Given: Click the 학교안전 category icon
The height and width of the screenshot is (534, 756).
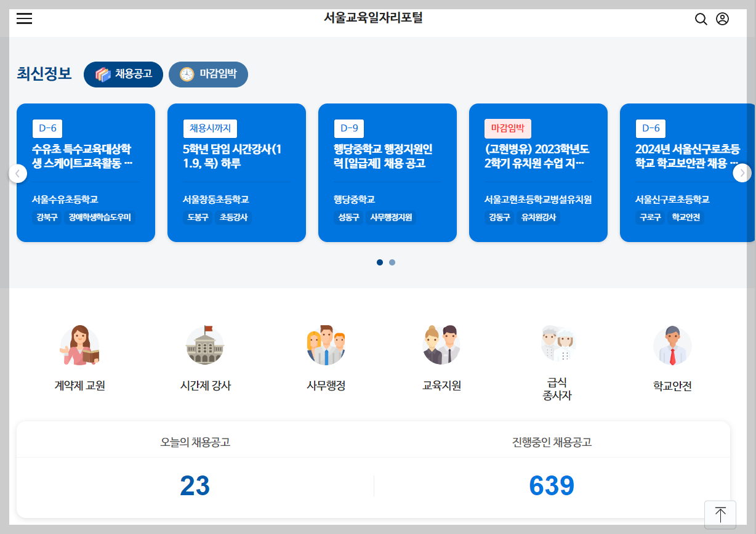Looking at the screenshot, I should point(672,354).
